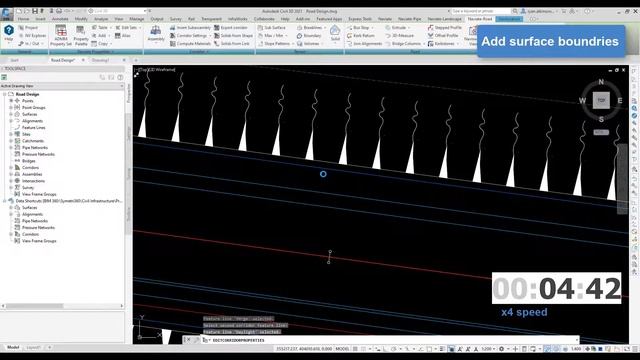Open the Analyze ribbon tab
This screenshot has height=360, width=640.
pyautogui.click(x=101, y=19)
